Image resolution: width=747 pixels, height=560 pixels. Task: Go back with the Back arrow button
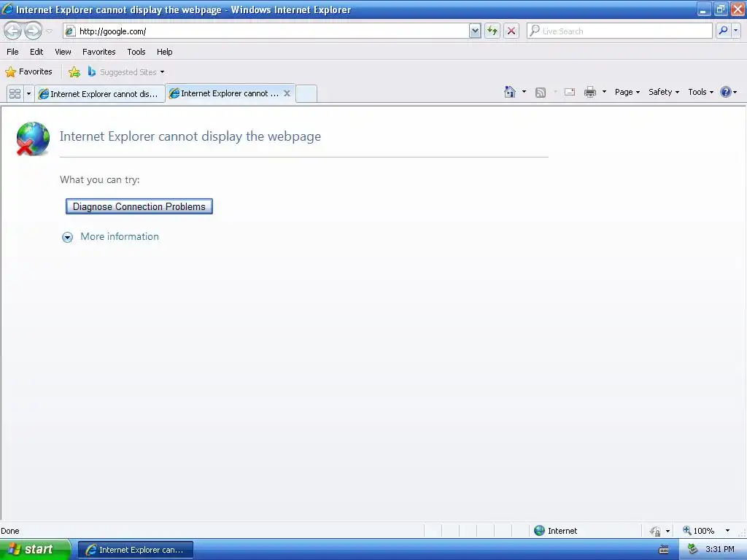tap(13, 31)
